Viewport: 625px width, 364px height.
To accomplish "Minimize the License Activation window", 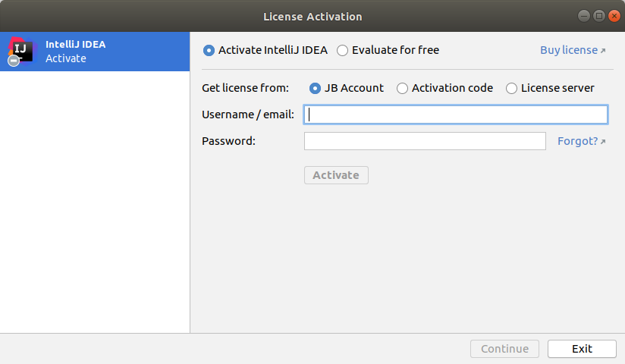I will pyautogui.click(x=584, y=16).
